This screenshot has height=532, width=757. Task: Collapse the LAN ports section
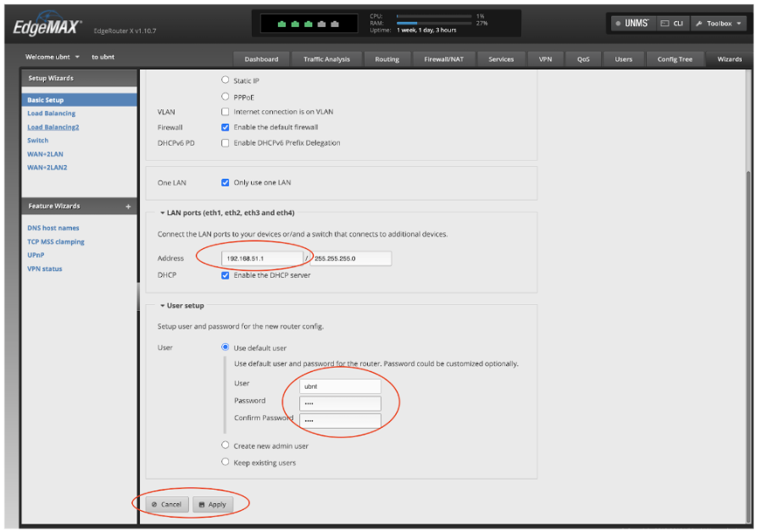[161, 211]
